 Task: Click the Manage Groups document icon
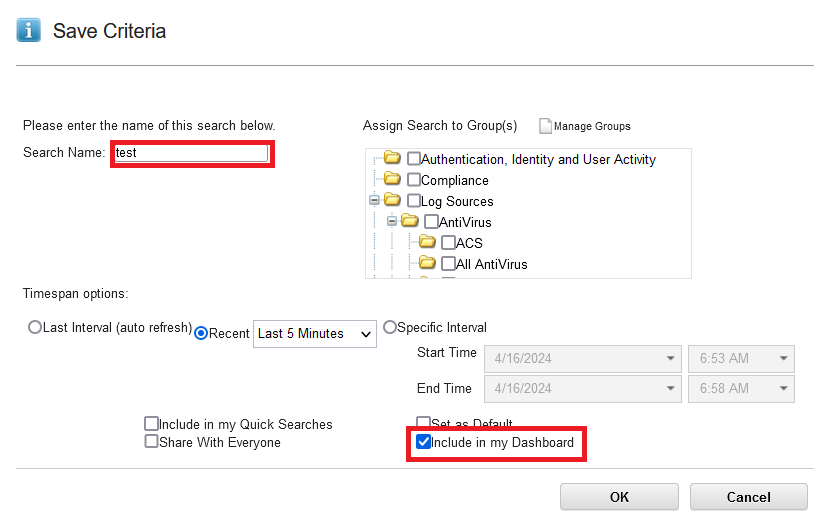(x=545, y=126)
